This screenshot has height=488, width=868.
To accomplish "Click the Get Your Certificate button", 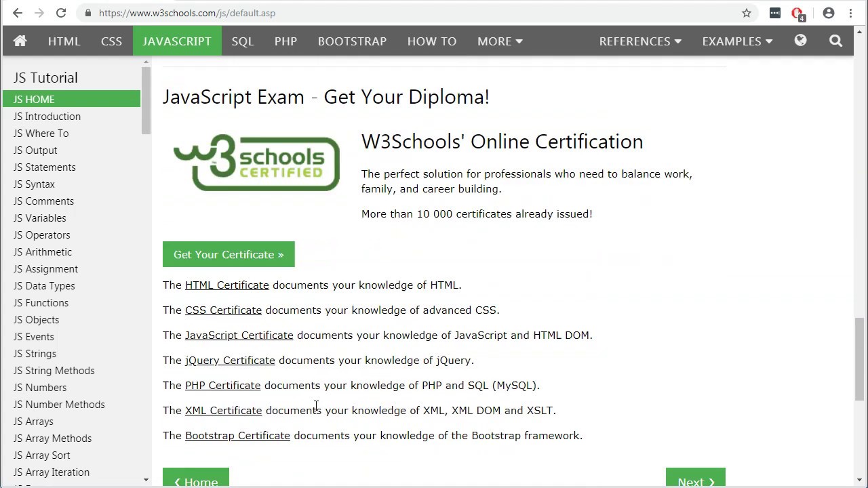I will point(229,254).
